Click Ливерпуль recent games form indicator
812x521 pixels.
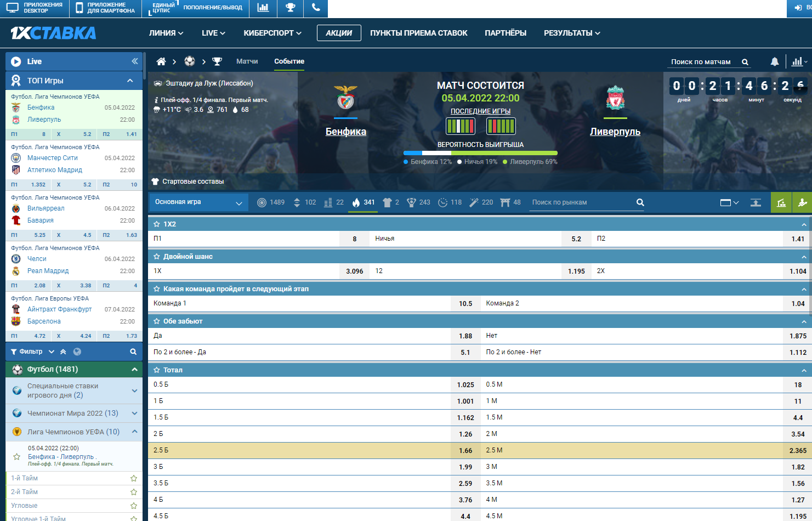point(501,126)
